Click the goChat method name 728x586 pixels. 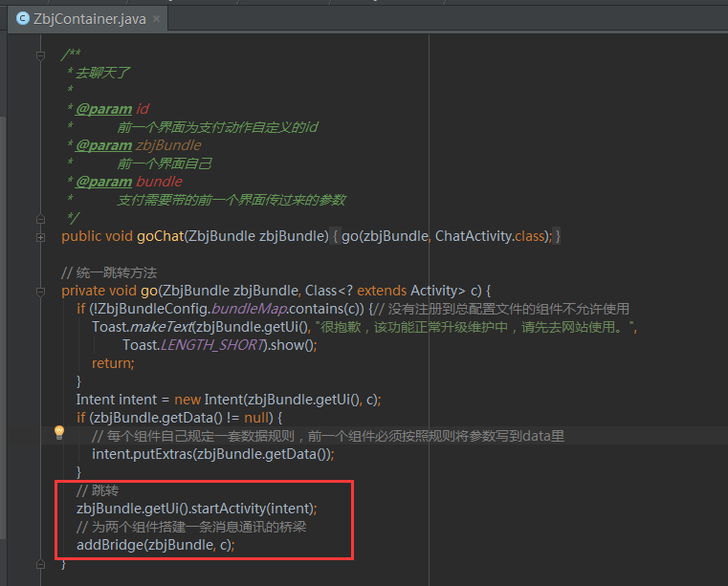coord(160,236)
